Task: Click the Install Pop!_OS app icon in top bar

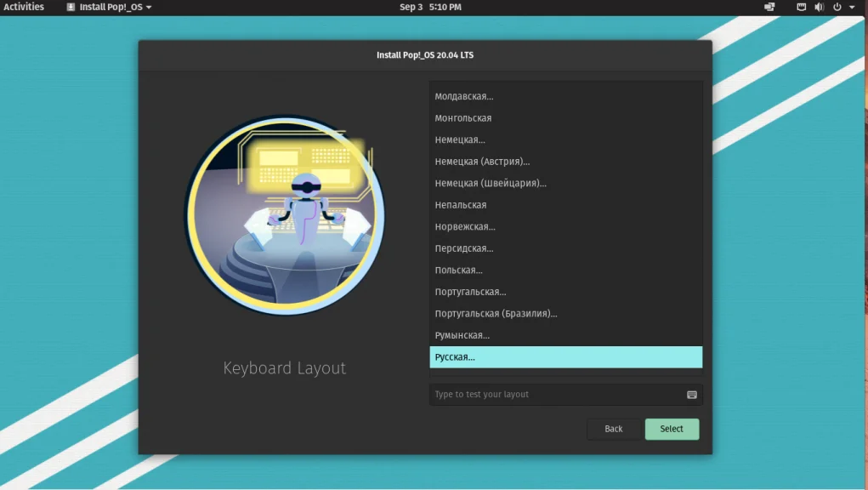Action: pos(71,7)
